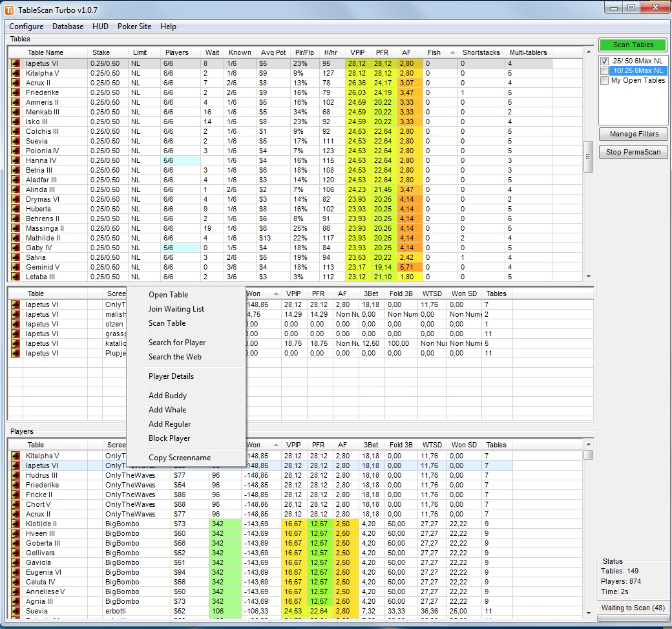Select the row icon for Behrens II
672x629 pixels.
pos(16,219)
